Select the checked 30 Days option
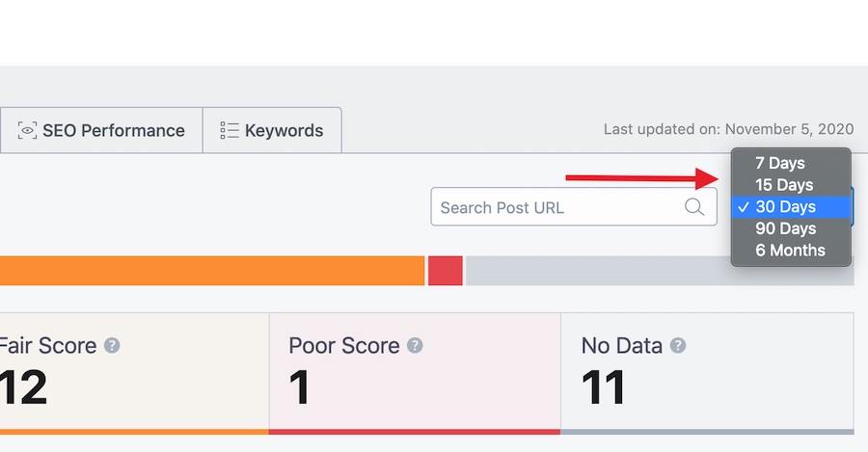The image size is (868, 452). click(x=791, y=207)
